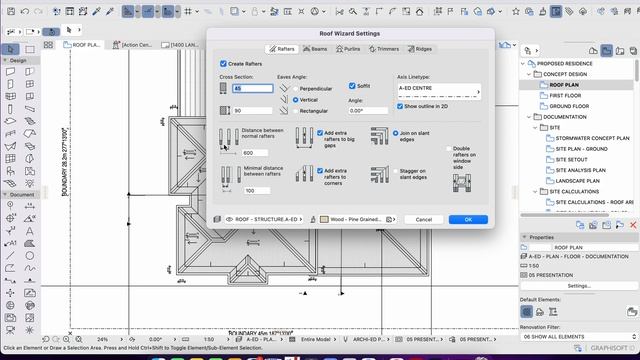Click the Redo icon in toolbar
The image size is (640, 360).
[38, 11]
